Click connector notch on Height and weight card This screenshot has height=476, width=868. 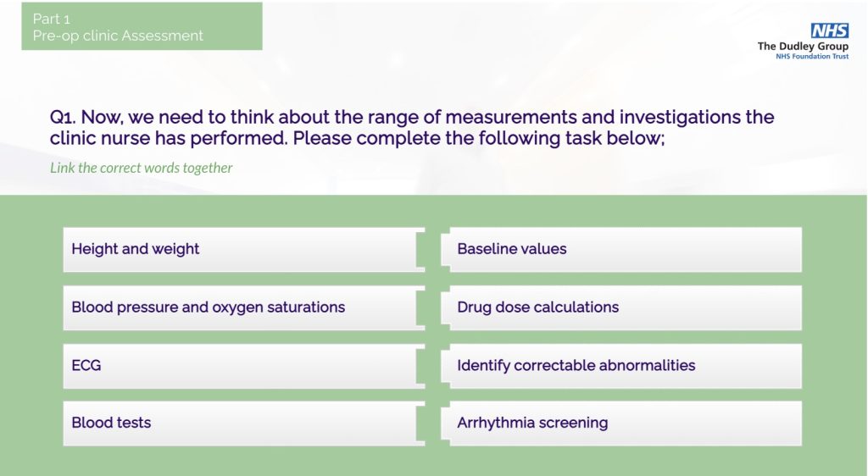click(420, 249)
